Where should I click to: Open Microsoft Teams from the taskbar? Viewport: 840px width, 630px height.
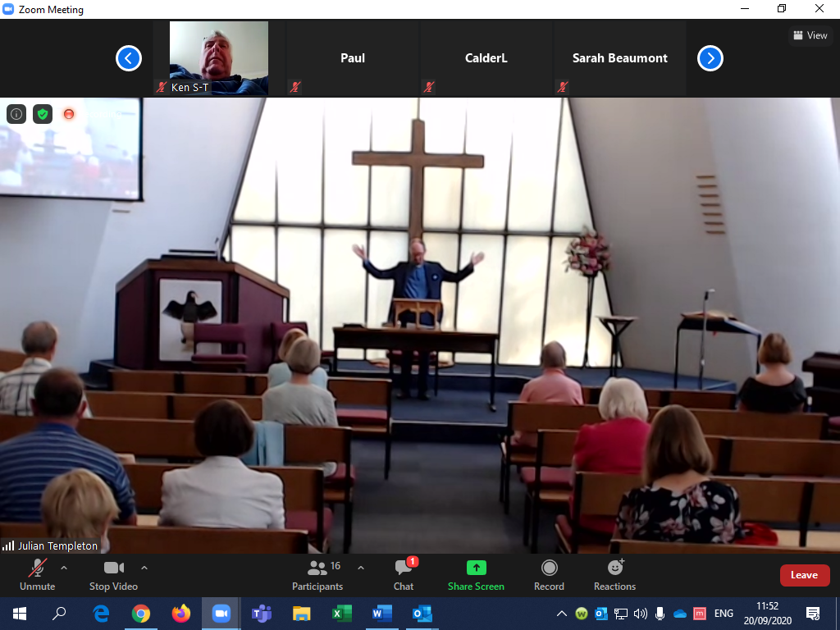[262, 613]
